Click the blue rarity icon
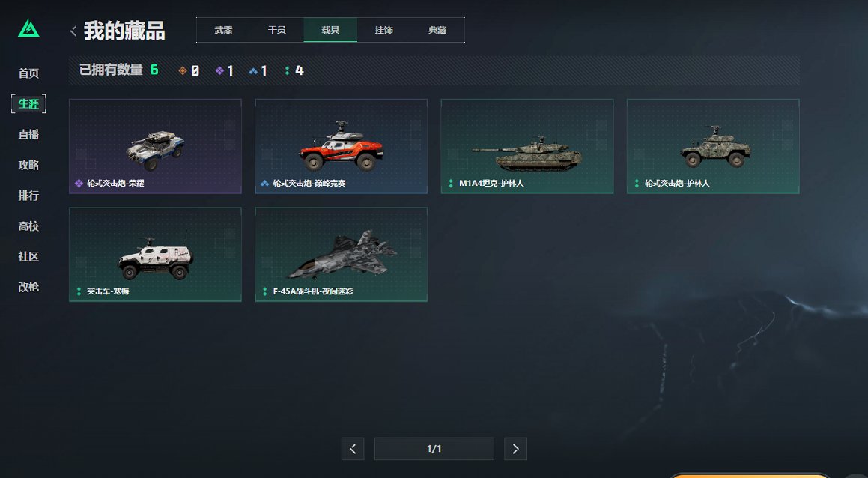Viewport: 868px width, 478px height. pyautogui.click(x=254, y=71)
